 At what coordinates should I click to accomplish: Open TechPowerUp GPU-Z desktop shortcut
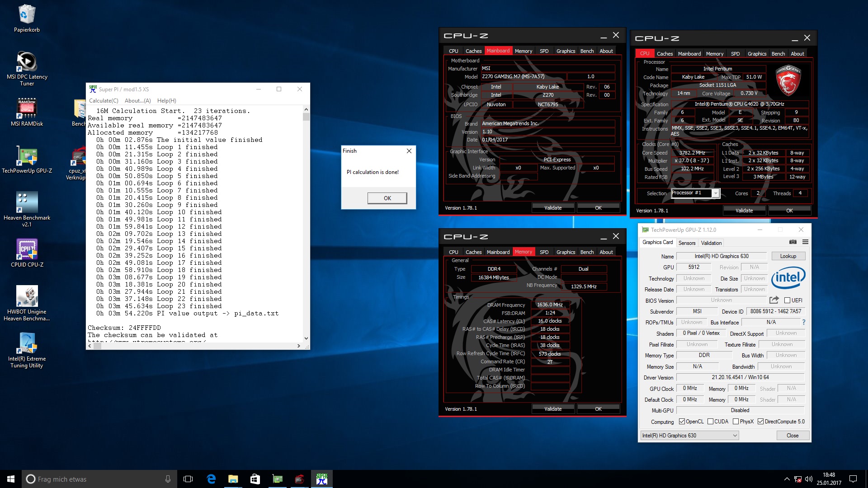[27, 159]
